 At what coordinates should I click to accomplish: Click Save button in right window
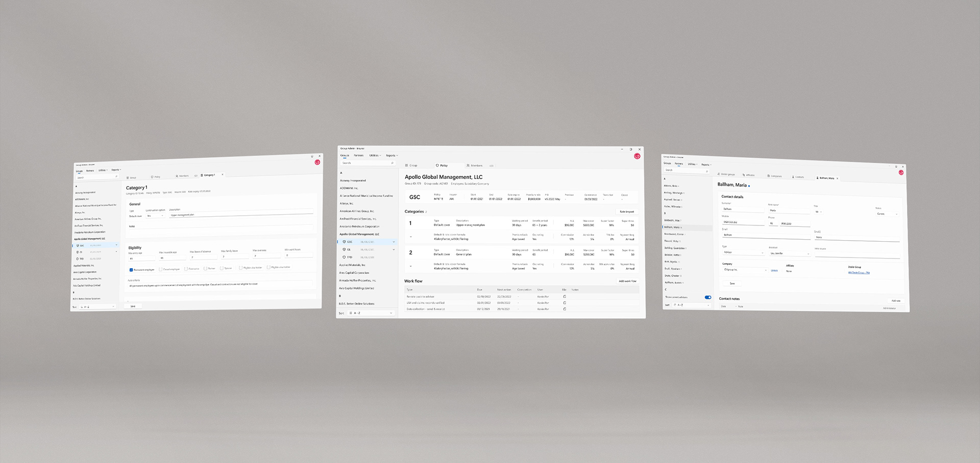732,284
